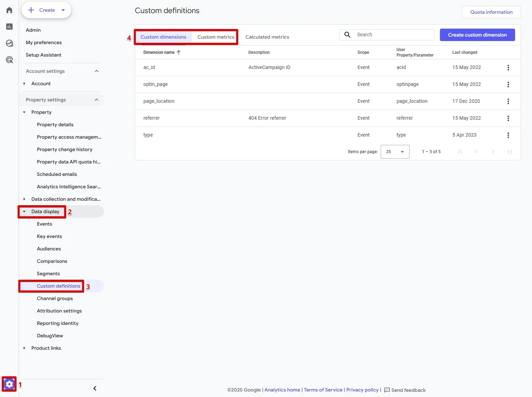Click the search magnifier icon
The image size is (532, 397).
(348, 34)
